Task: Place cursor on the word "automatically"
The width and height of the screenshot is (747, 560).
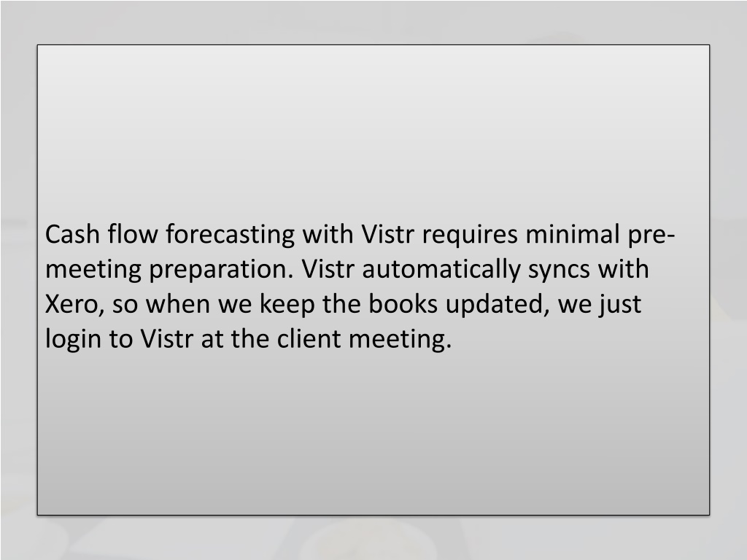Action: point(441,270)
